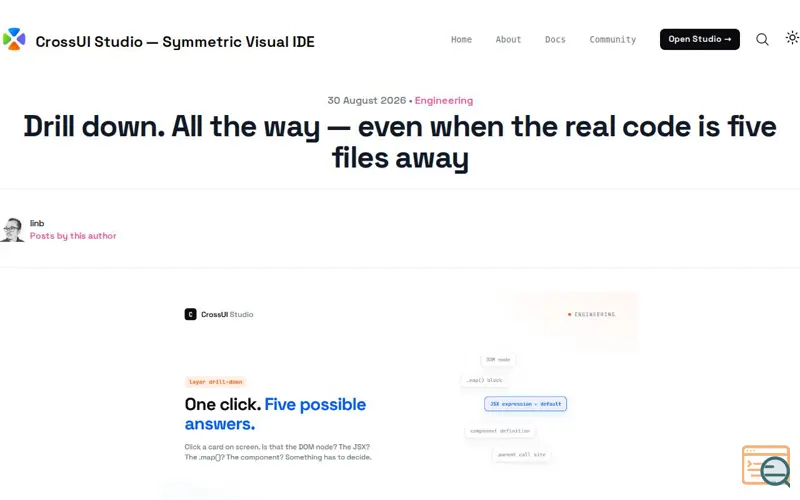Click site title CrossUI Studio — Symmetric Visual IDE

point(175,42)
